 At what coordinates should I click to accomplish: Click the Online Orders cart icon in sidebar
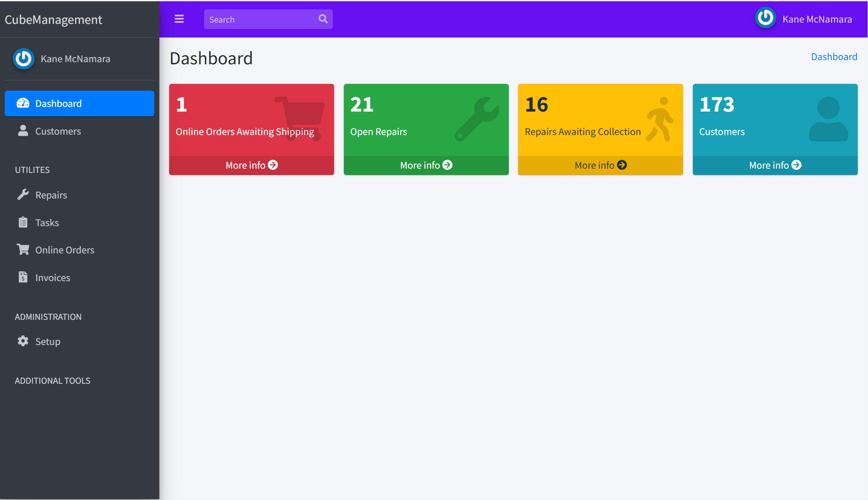23,250
